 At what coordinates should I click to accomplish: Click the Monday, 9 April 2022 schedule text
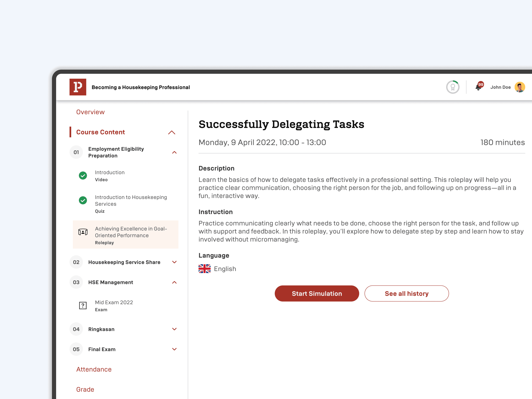(262, 142)
